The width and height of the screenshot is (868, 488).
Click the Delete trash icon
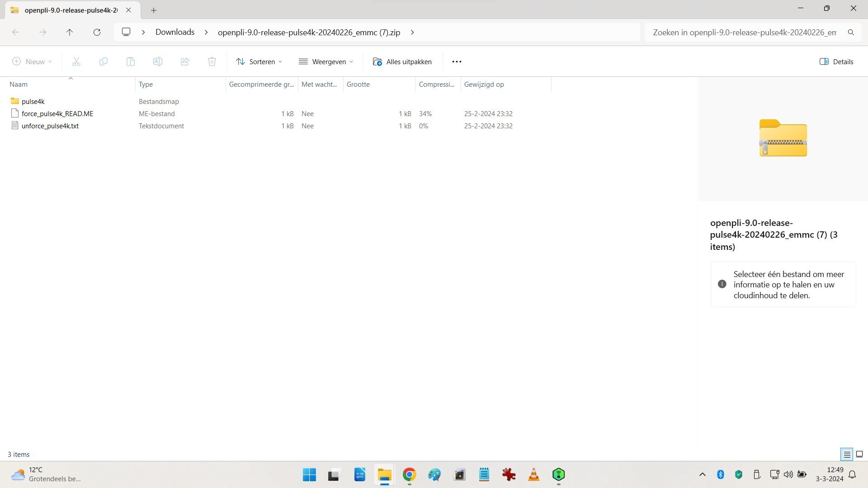pos(212,61)
